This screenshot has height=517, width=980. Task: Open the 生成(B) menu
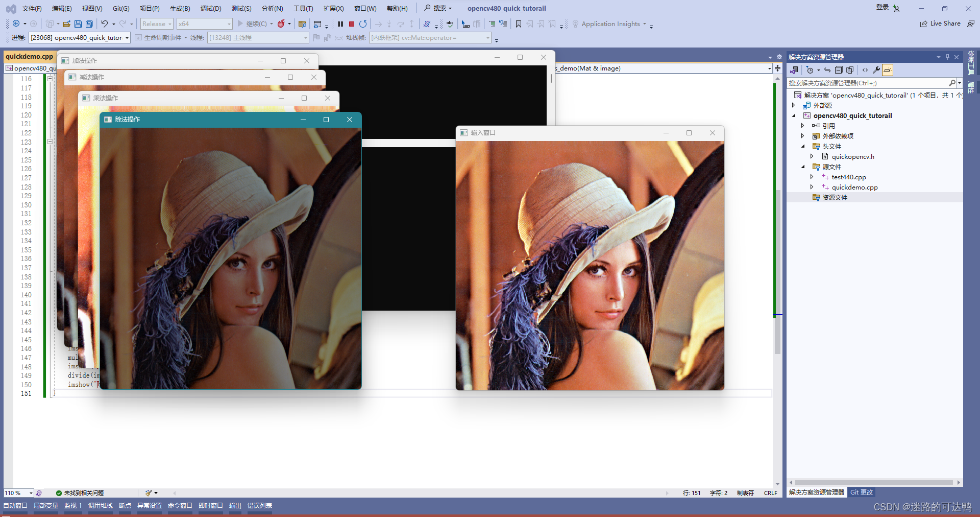[180, 9]
